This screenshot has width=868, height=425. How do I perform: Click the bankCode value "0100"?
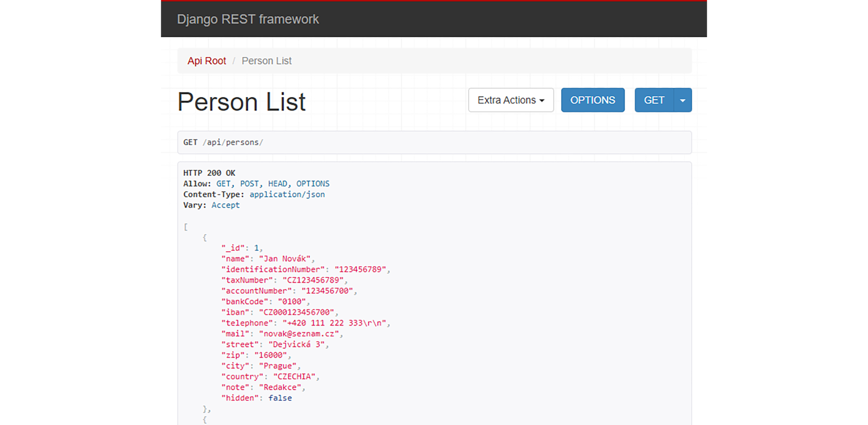click(x=292, y=301)
